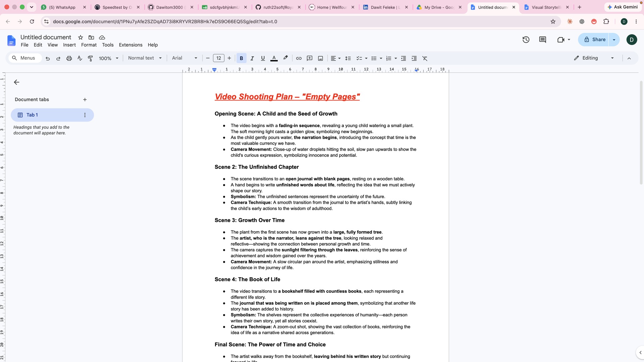Open the highlight color picker
644x362 pixels.
pos(285,58)
